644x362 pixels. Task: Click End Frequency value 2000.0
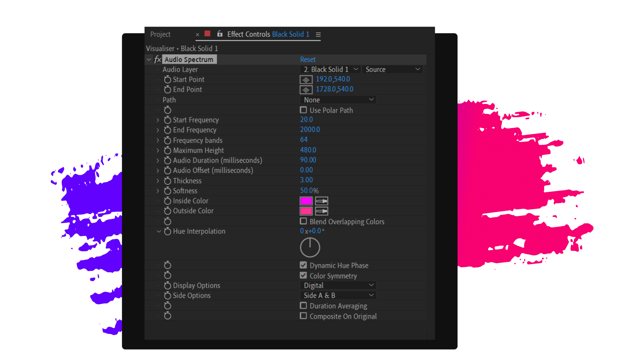pyautogui.click(x=310, y=130)
